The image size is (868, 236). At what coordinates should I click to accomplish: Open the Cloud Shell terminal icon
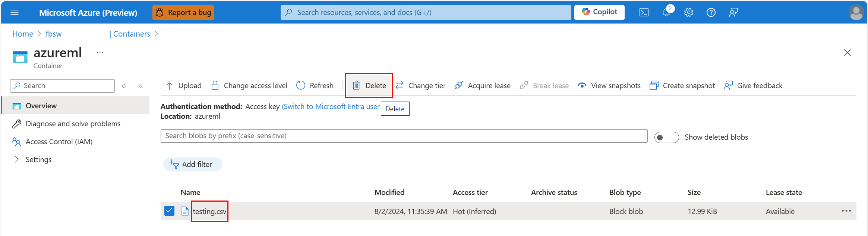(644, 12)
